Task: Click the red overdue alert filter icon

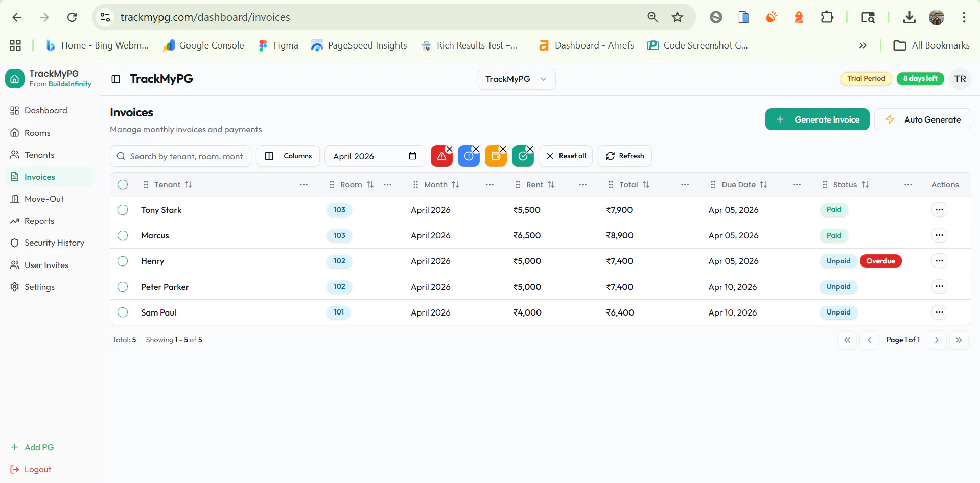Action: pos(441,156)
